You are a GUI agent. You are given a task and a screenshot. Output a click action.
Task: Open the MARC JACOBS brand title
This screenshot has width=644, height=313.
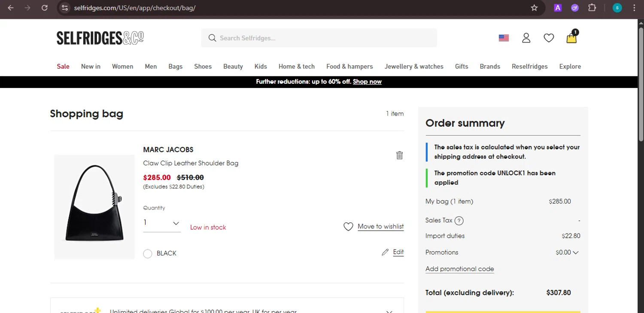click(168, 149)
